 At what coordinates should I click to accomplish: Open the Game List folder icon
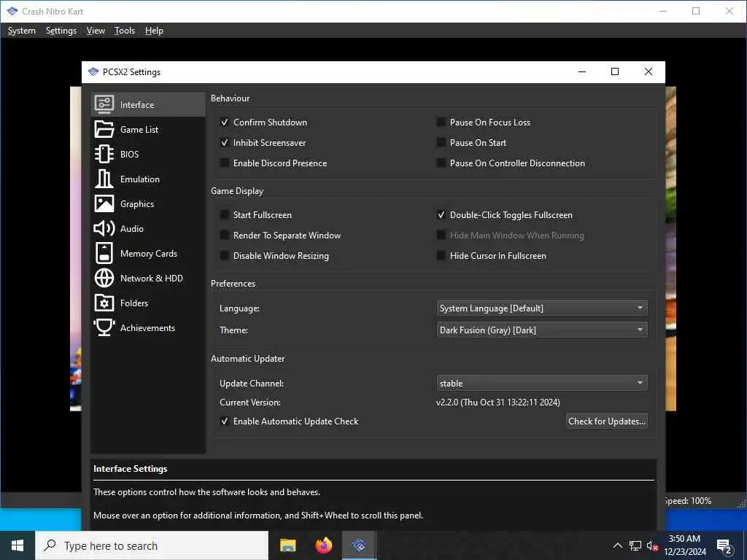pos(104,129)
